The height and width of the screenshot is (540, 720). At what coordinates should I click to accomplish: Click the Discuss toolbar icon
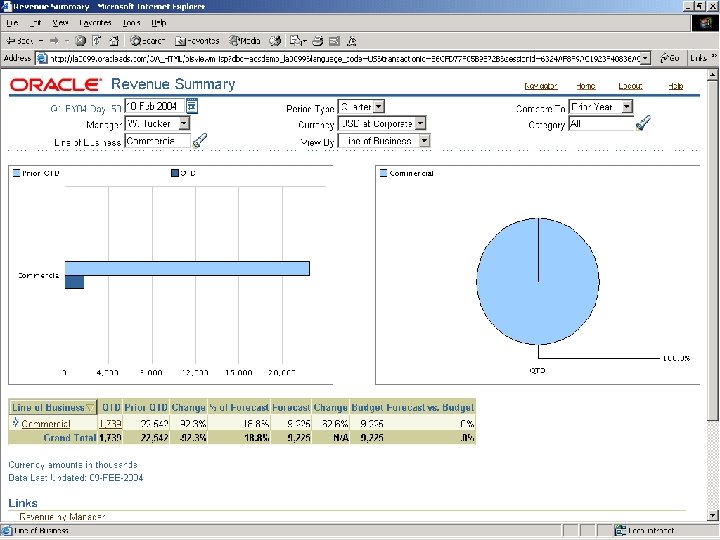[x=352, y=41]
